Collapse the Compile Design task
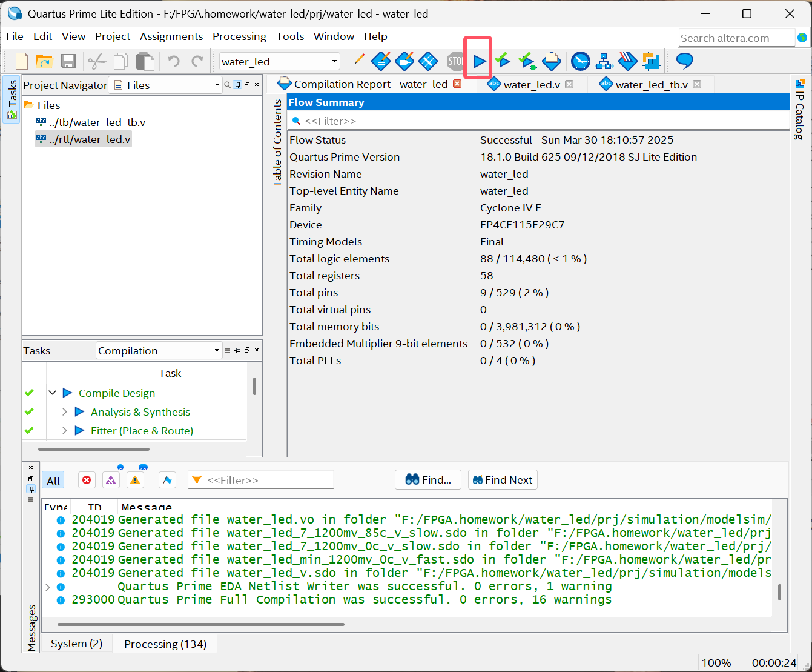Screen dimensions: 812x672 (x=53, y=393)
